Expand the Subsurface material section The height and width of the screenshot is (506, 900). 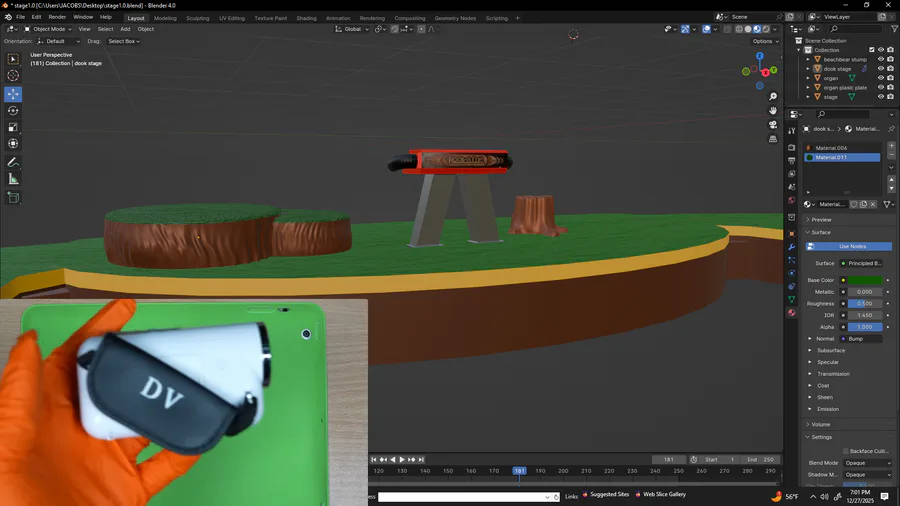830,351
